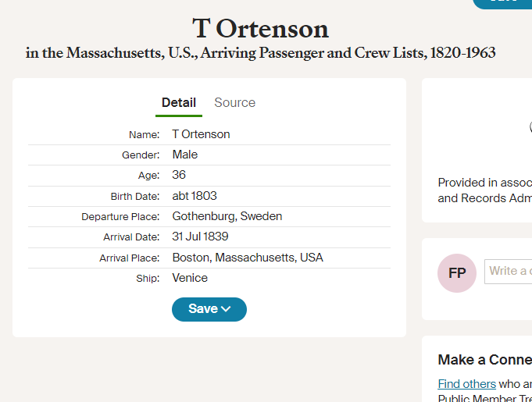Click departure place Gothenburg, Sweden
532x402 pixels.
pos(227,216)
